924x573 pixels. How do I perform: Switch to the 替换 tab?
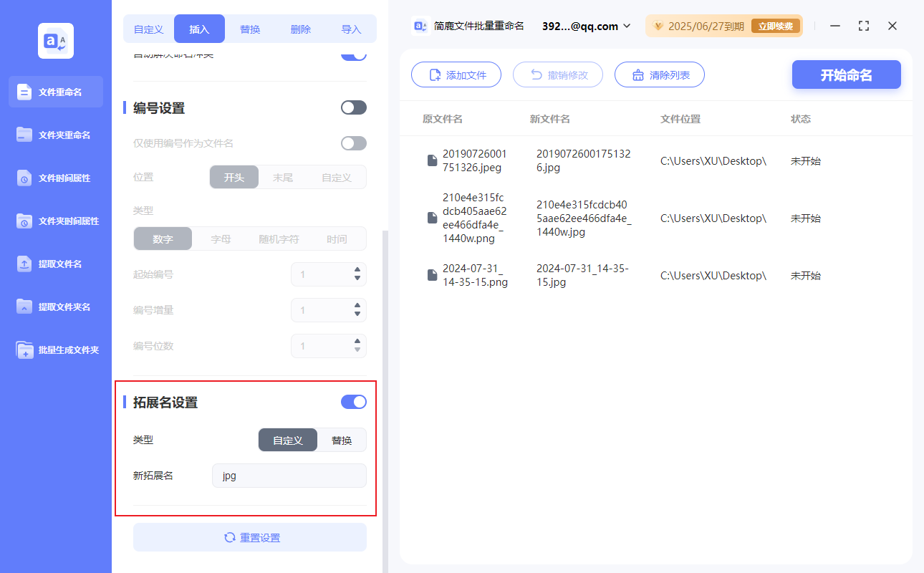point(249,29)
